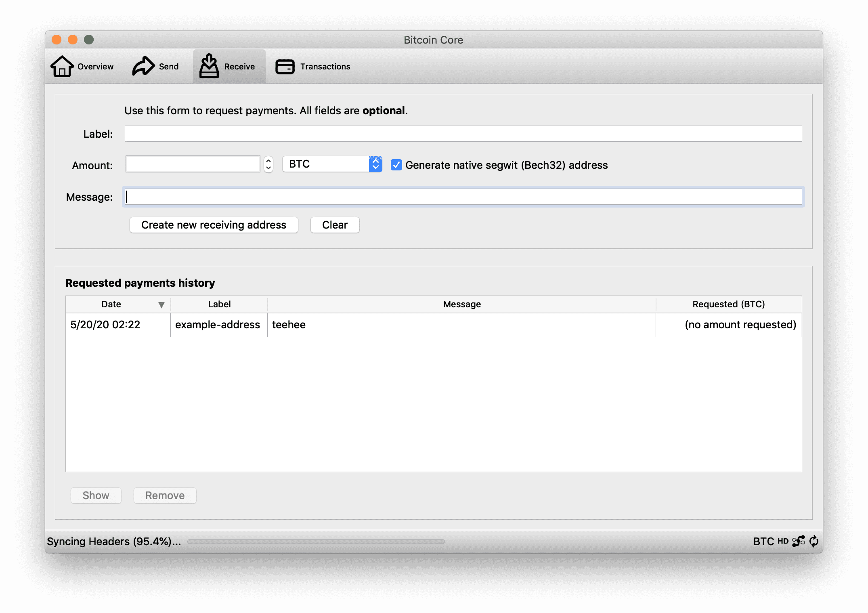The width and height of the screenshot is (868, 613).
Task: Click the Amount field stepper arrows
Action: pos(268,164)
